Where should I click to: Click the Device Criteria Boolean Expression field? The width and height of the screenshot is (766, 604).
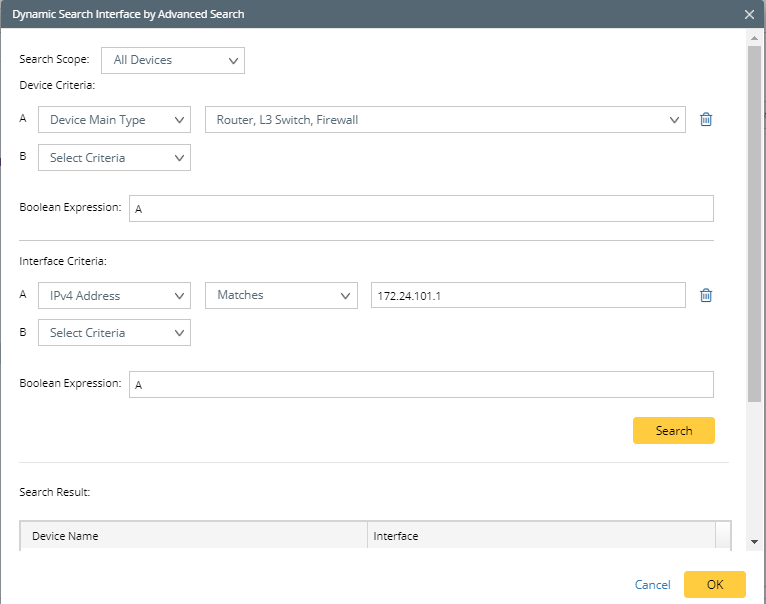tap(421, 208)
